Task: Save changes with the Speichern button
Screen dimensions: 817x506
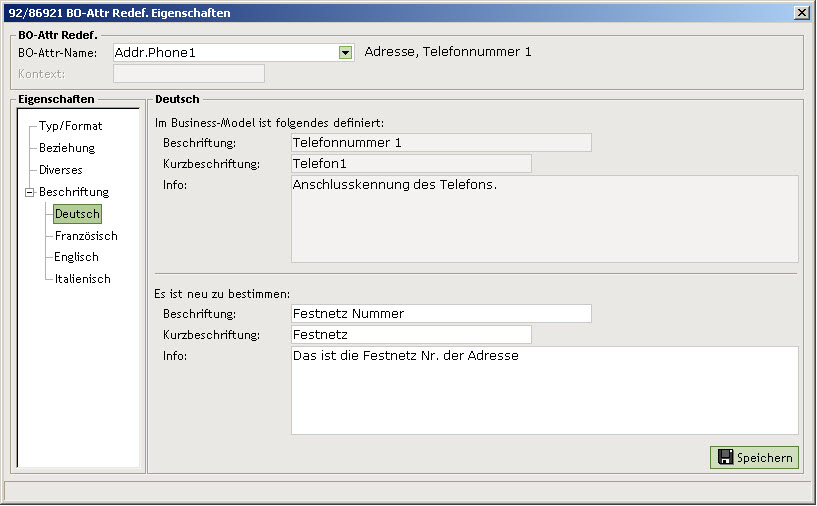Action: [754, 458]
